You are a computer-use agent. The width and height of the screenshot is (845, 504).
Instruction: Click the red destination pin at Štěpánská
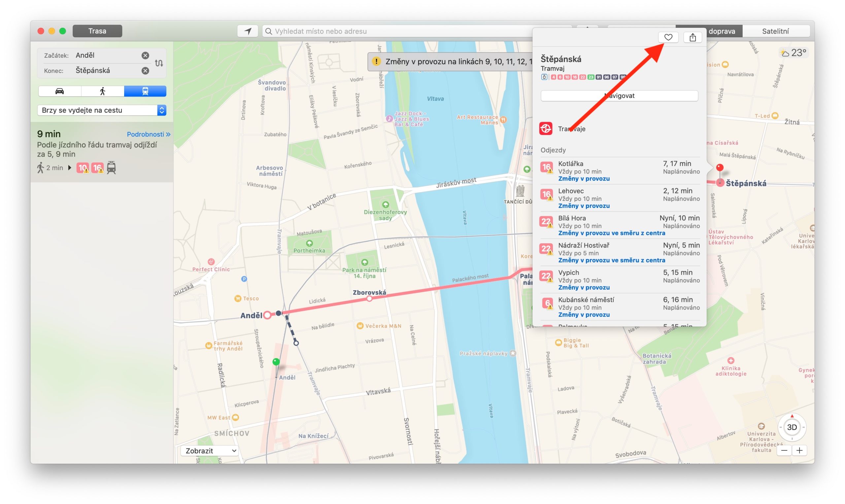(x=720, y=167)
